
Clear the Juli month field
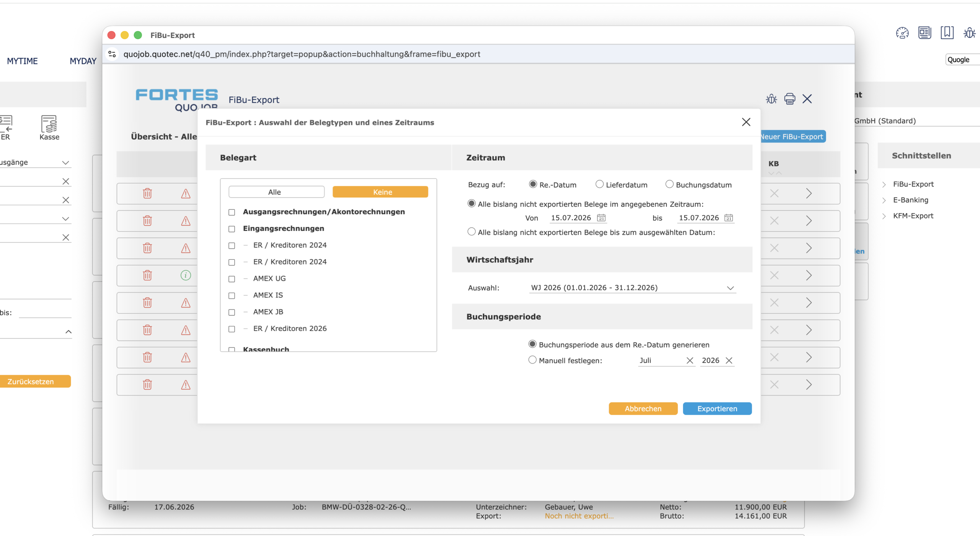pyautogui.click(x=689, y=361)
